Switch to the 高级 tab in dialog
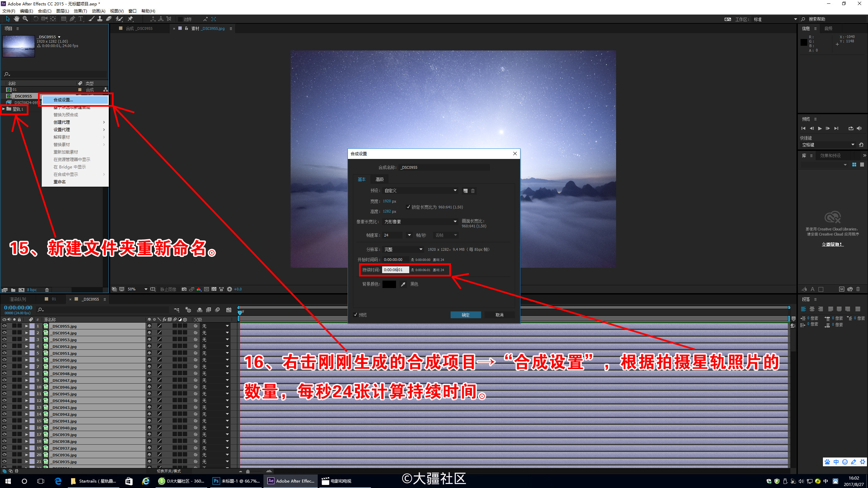 pyautogui.click(x=379, y=179)
